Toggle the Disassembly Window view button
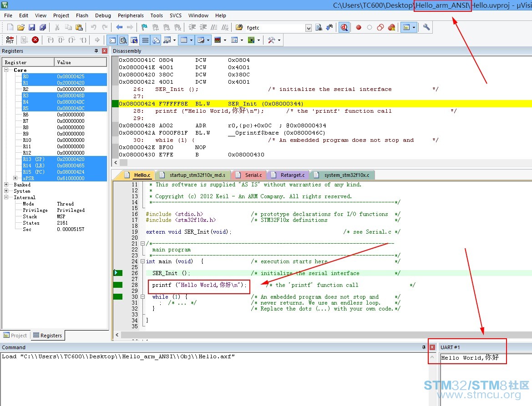This screenshot has height=406, width=532. [x=123, y=40]
